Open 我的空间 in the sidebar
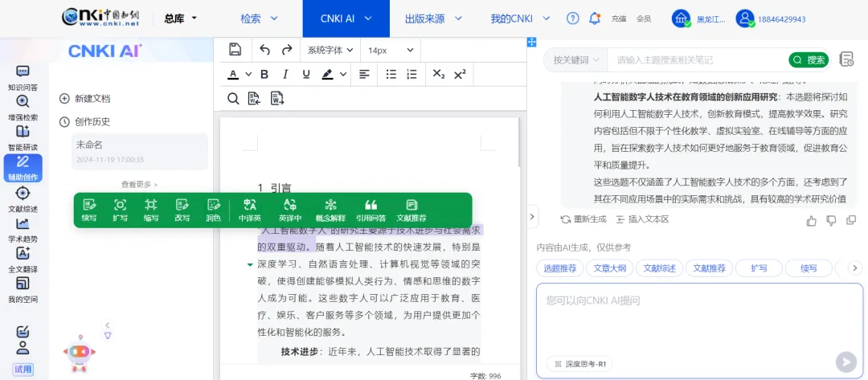868x380 pixels. tap(23, 290)
